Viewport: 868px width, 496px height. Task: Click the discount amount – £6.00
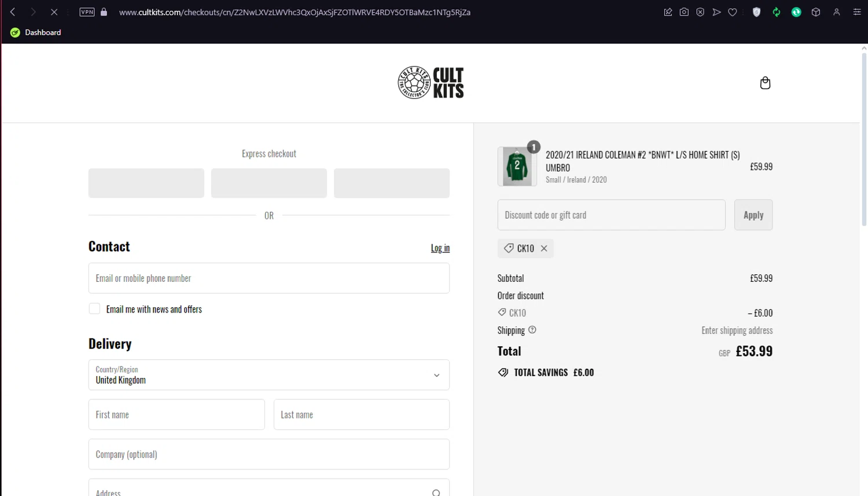[760, 313]
